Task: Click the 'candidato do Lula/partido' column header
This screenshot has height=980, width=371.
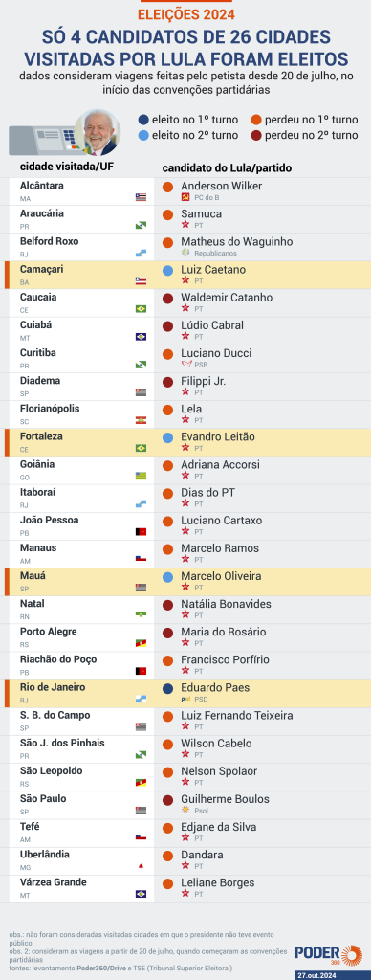Action: click(228, 168)
